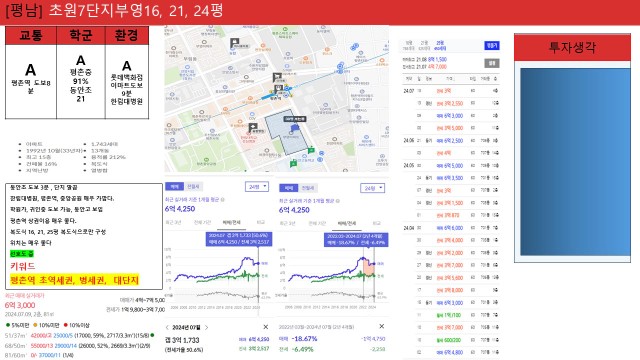The image size is (640, 360).
Task: Switch right chart to 최근 3년 tab
Action: (x=288, y=223)
